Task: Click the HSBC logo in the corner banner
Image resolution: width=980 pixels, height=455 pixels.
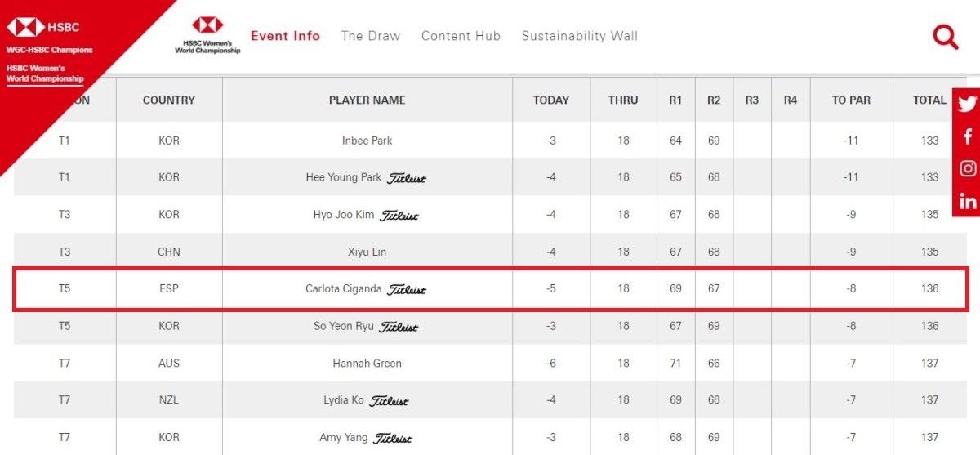Action: pyautogui.click(x=43, y=28)
